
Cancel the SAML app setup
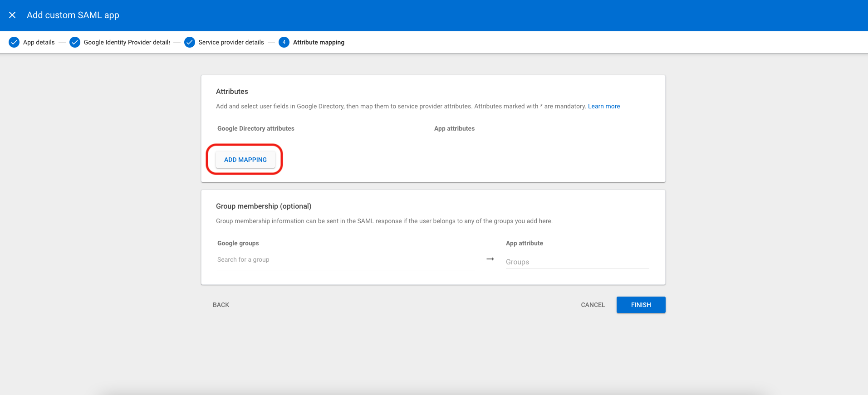[x=593, y=305]
